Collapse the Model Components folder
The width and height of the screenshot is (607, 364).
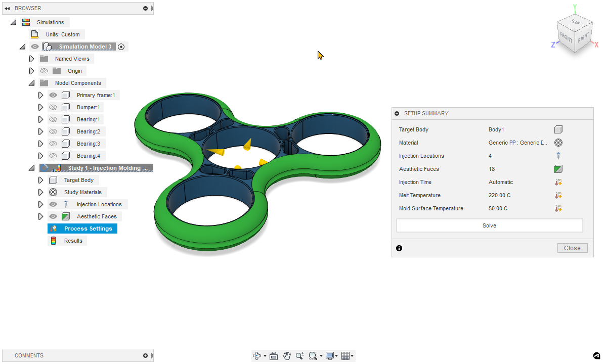tap(31, 83)
